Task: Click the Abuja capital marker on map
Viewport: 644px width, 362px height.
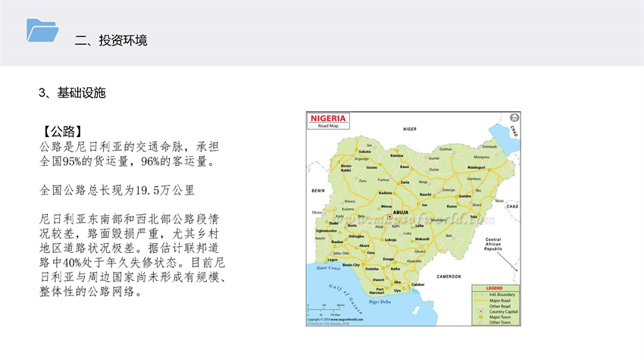Action: (389, 217)
